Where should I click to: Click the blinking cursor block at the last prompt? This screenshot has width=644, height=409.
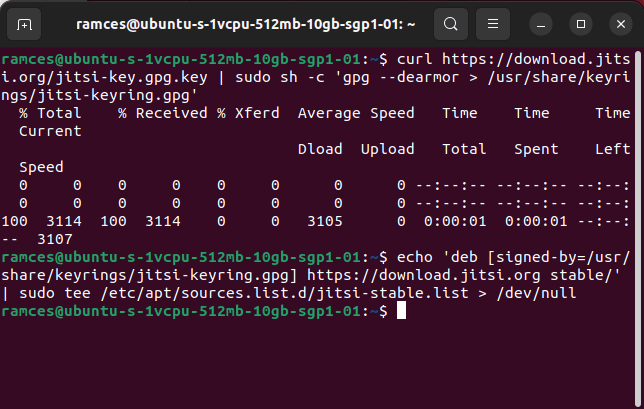(x=402, y=311)
